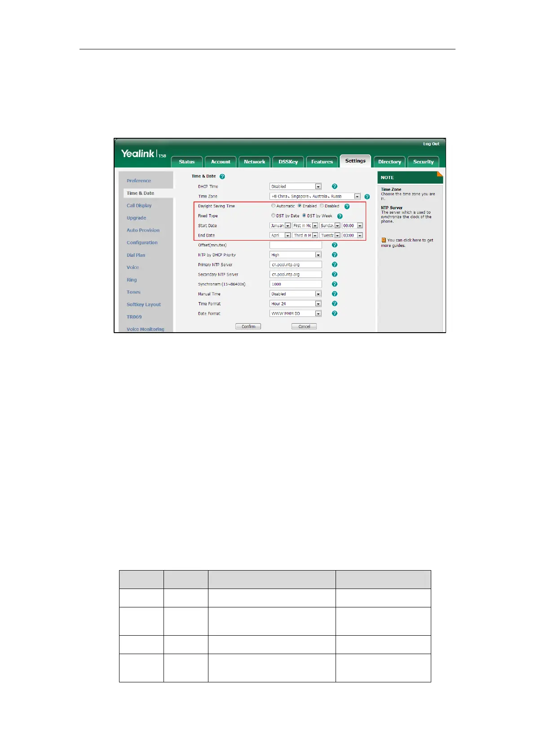Image resolution: width=535 pixels, height=756 pixels.
Task: Switch to the Status tab
Action: coord(187,162)
